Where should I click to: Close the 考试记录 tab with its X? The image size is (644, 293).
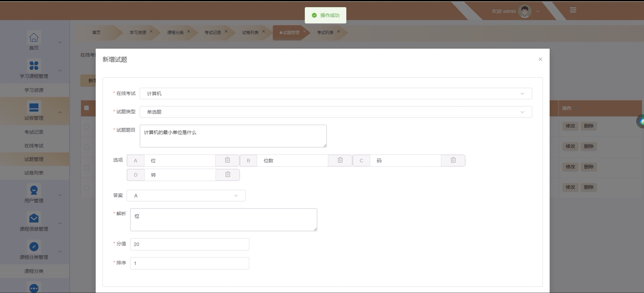[226, 32]
